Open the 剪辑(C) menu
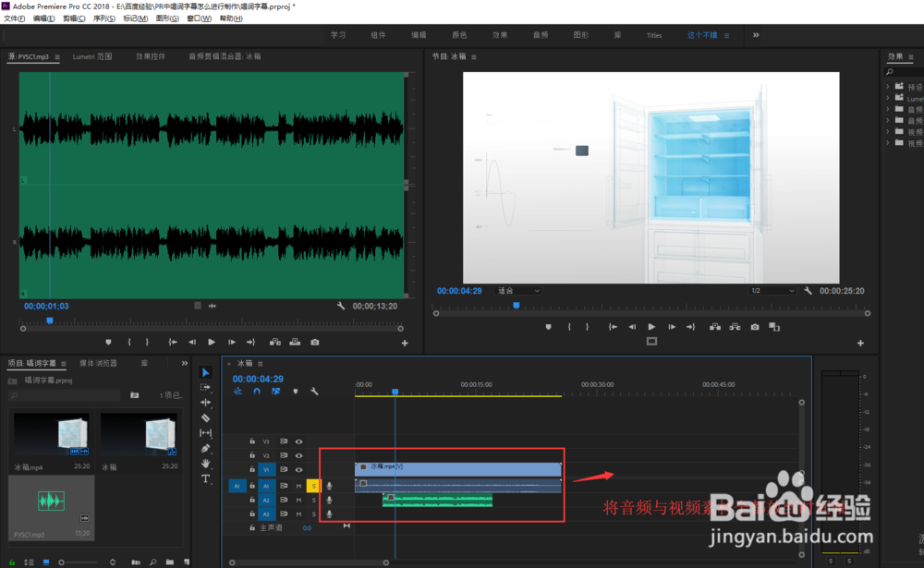Viewport: 924px width, 568px height. 74,18
